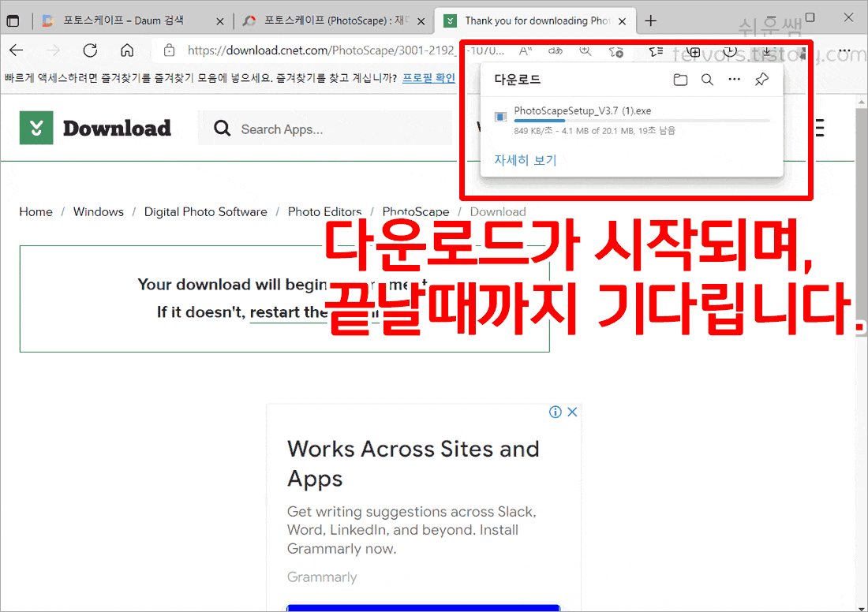This screenshot has height=612, width=868.
Task: Open the History icon in toolbar
Action: 730,51
